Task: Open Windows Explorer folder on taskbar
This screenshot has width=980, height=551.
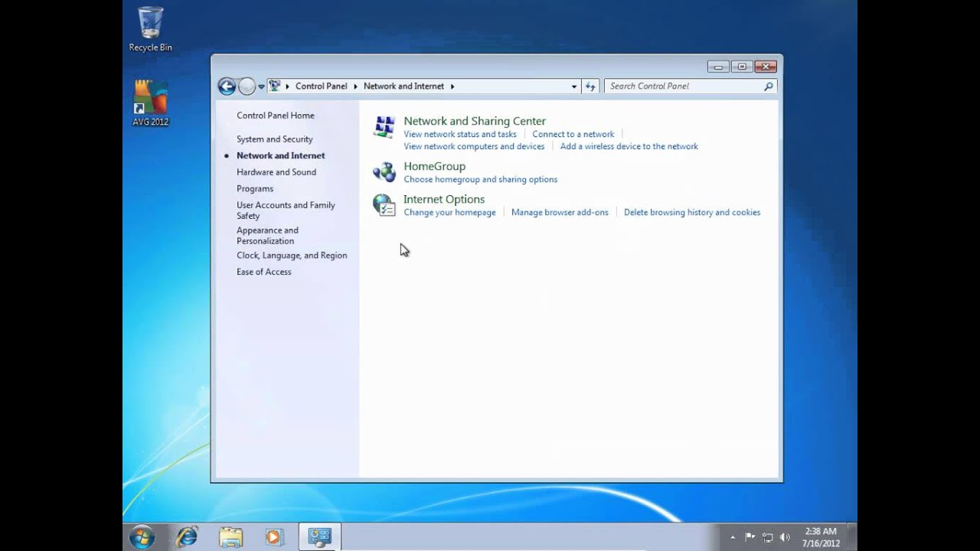Action: point(230,537)
